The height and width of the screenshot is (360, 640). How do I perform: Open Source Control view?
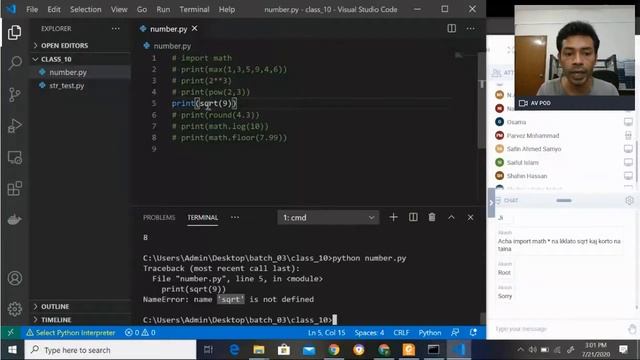[x=15, y=95]
